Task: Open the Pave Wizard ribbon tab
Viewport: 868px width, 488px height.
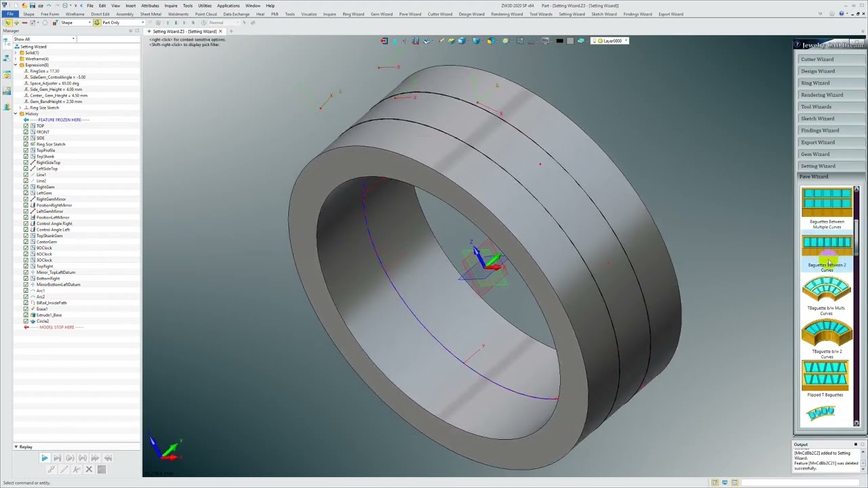Action: 410,14
